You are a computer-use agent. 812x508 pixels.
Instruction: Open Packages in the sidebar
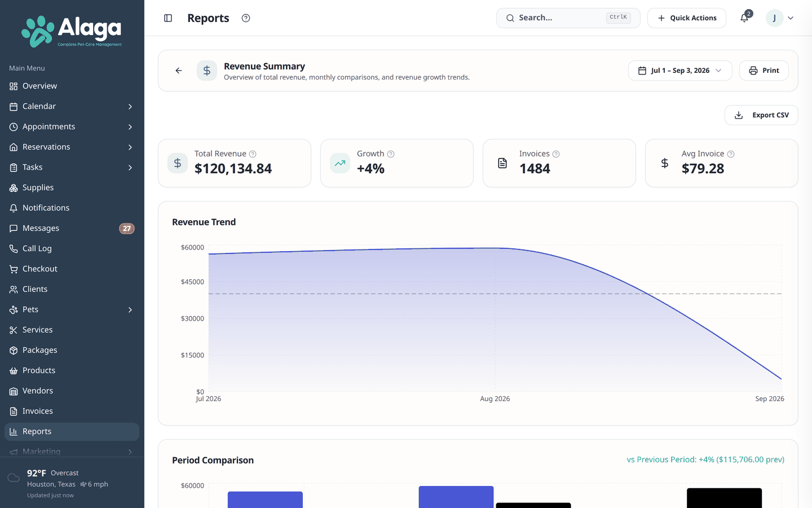72,350
